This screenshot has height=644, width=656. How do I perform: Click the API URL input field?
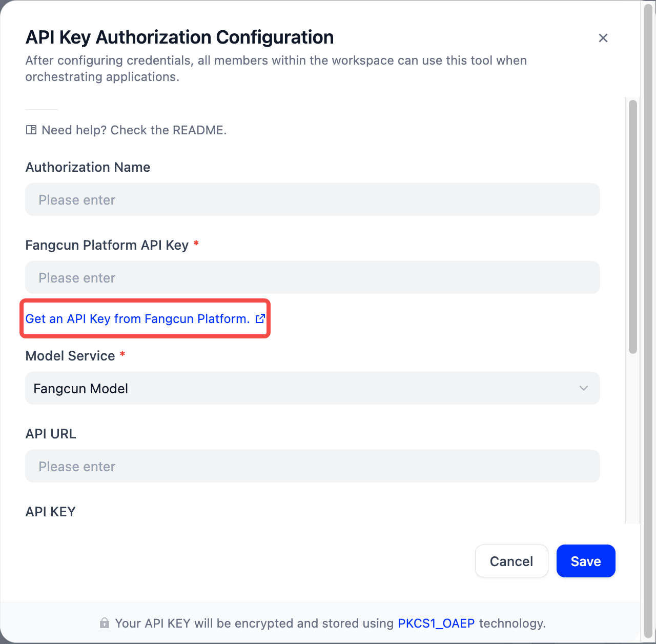pos(313,466)
